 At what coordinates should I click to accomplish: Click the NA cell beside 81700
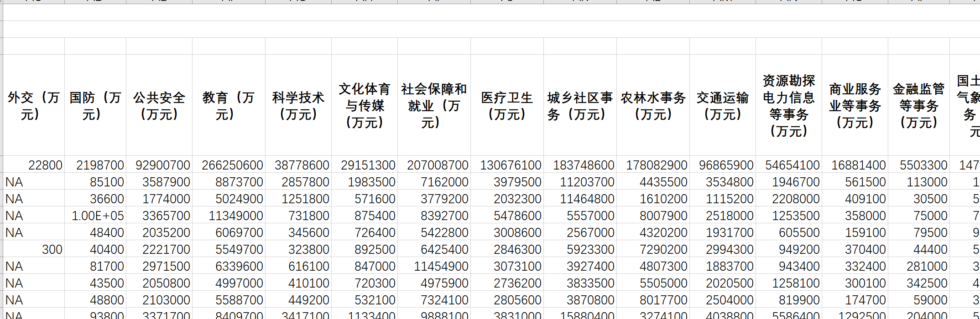(x=34, y=266)
